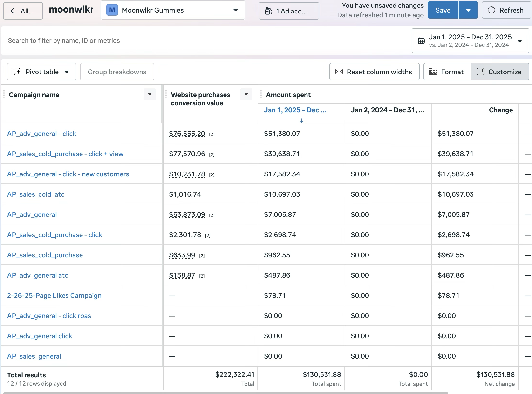Click footnote [2] beside $53,873.09
This screenshot has height=394, width=532.
click(212, 215)
